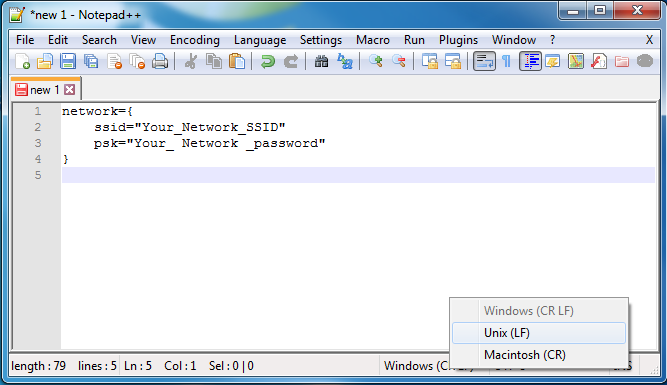Click the Sel : 0 | 0 status text
Viewport: 667px width, 385px height.
coord(231,366)
